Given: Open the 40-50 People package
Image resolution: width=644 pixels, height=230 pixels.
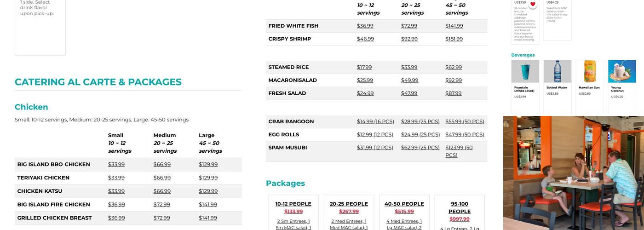Looking at the screenshot, I should click(x=404, y=204).
